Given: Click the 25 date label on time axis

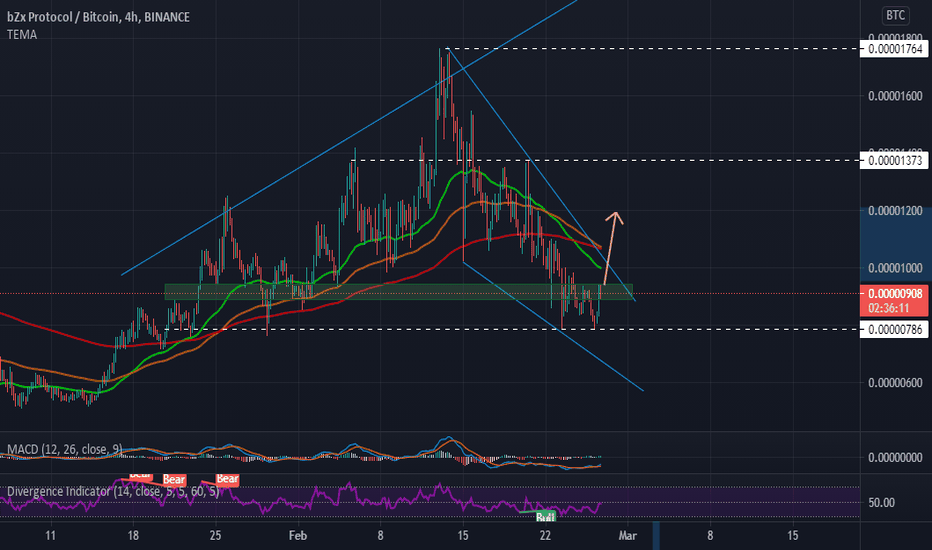Looking at the screenshot, I should [215, 536].
